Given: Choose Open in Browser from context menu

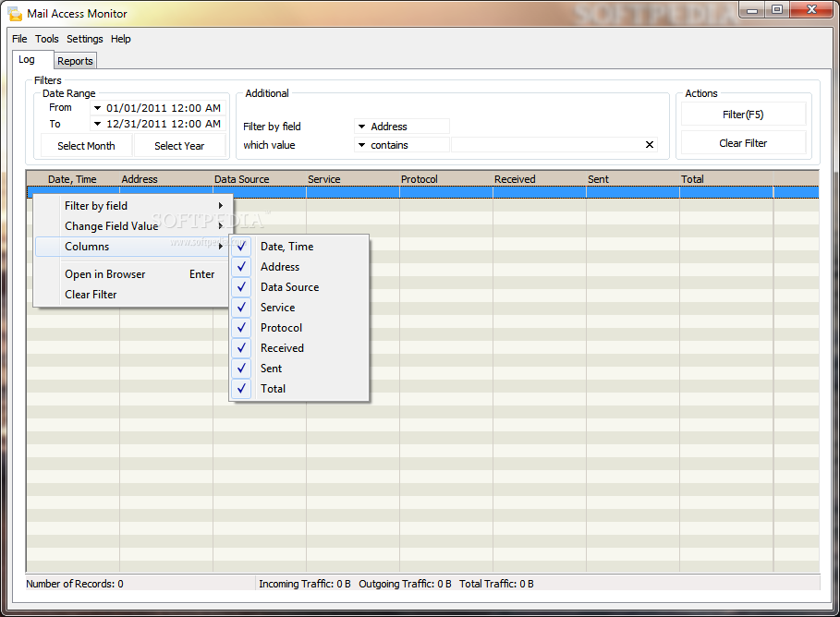Looking at the screenshot, I should 134,274.
